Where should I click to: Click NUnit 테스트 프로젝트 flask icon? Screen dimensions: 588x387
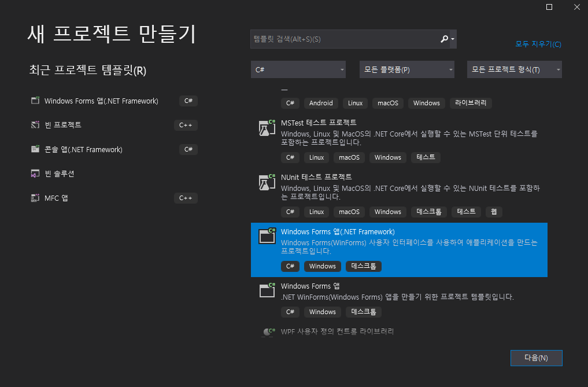pos(267,182)
